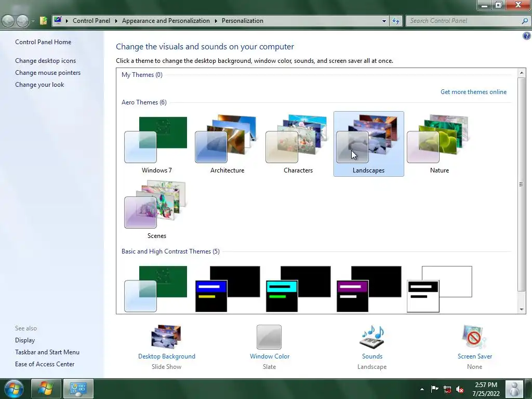The image size is (532, 399).
Task: Apply high contrast theme with blue title bar
Action: point(227,289)
